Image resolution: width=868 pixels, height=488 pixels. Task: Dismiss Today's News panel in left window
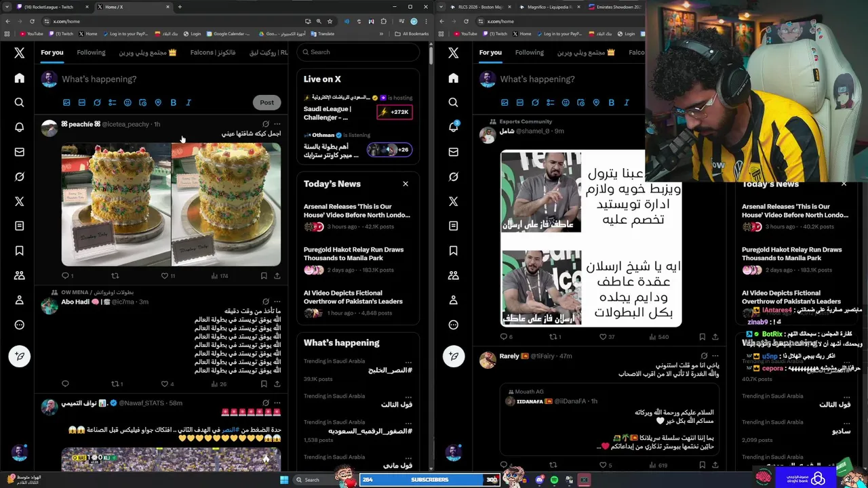tap(406, 184)
